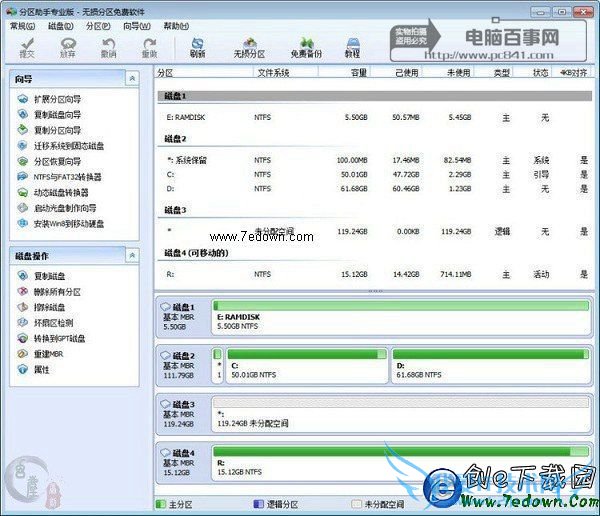This screenshot has height=516, width=600.
Task: Sort by the 容量 column header
Action: (344, 73)
